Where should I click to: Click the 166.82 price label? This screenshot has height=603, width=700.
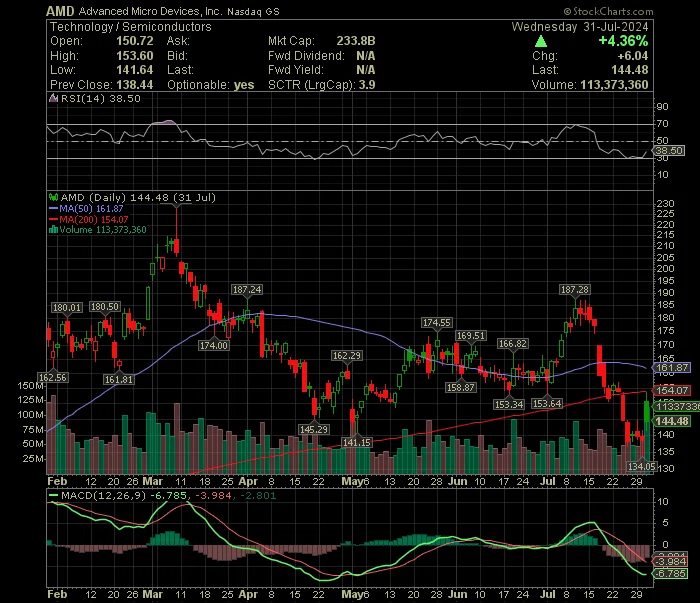click(x=513, y=343)
